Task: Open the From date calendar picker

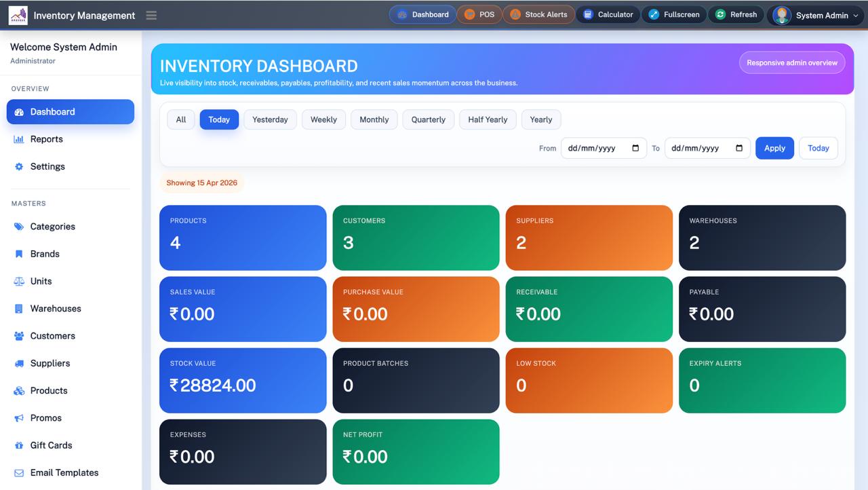Action: (x=635, y=148)
